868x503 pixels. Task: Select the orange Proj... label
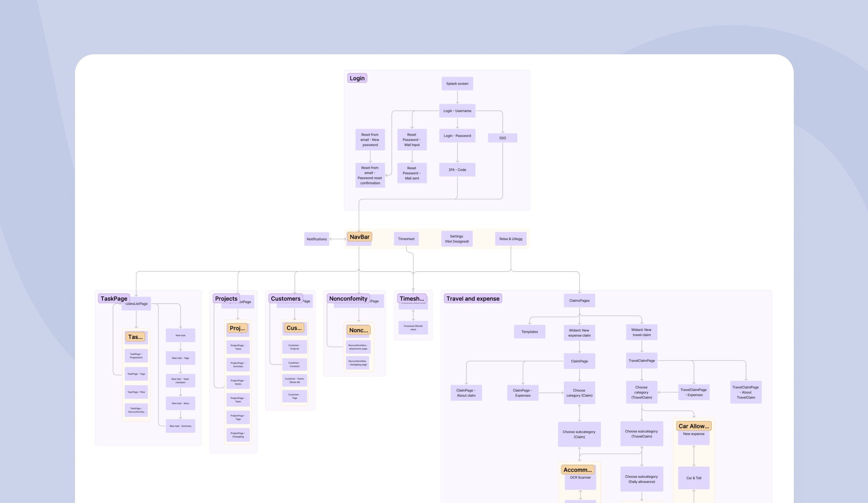[x=237, y=328]
